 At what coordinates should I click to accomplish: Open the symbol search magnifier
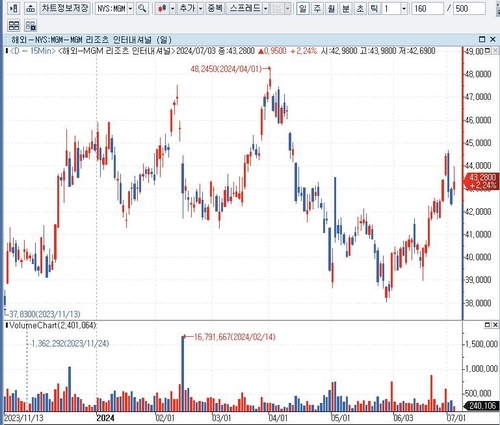[142, 8]
